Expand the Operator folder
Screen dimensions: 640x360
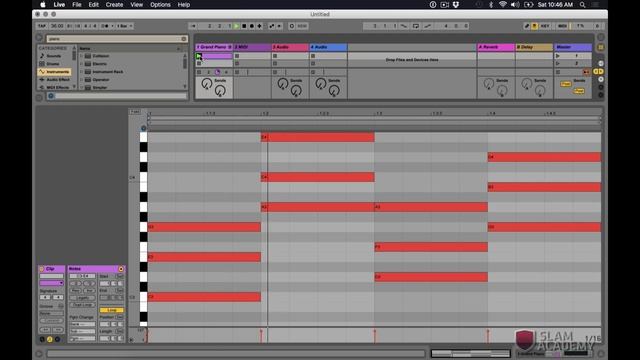[x=82, y=80]
